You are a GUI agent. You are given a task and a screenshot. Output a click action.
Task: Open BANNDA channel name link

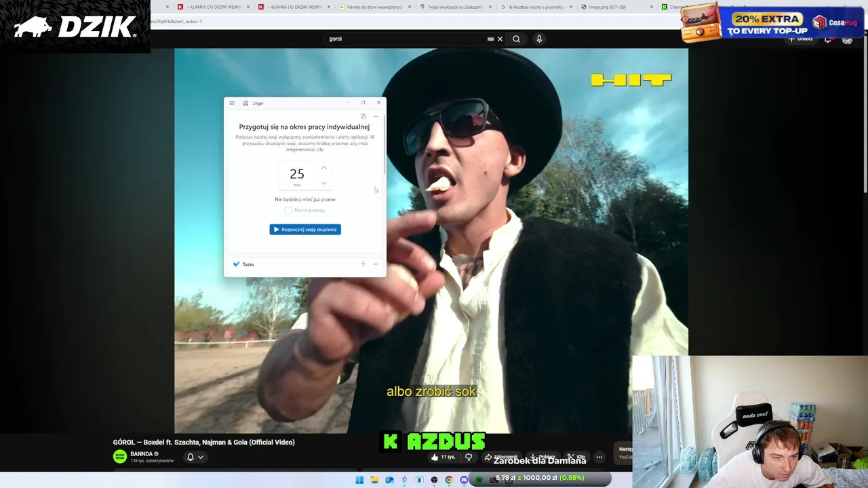coord(142,453)
